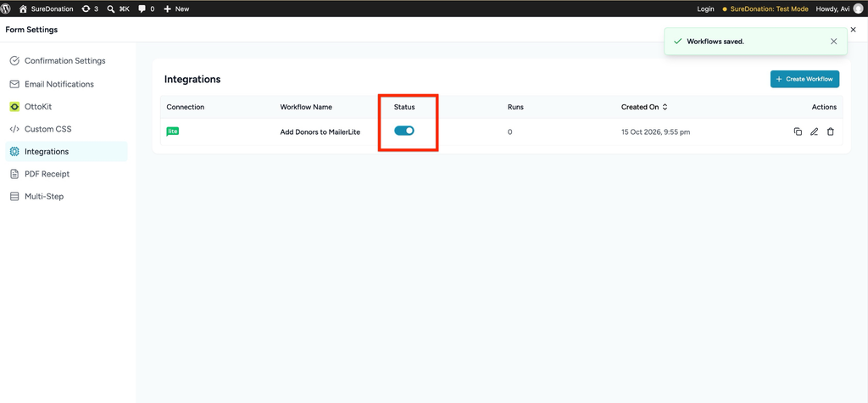Viewport: 868px width, 403px height.
Task: Click the WordPress logo in admin bar
Action: click(x=6, y=8)
